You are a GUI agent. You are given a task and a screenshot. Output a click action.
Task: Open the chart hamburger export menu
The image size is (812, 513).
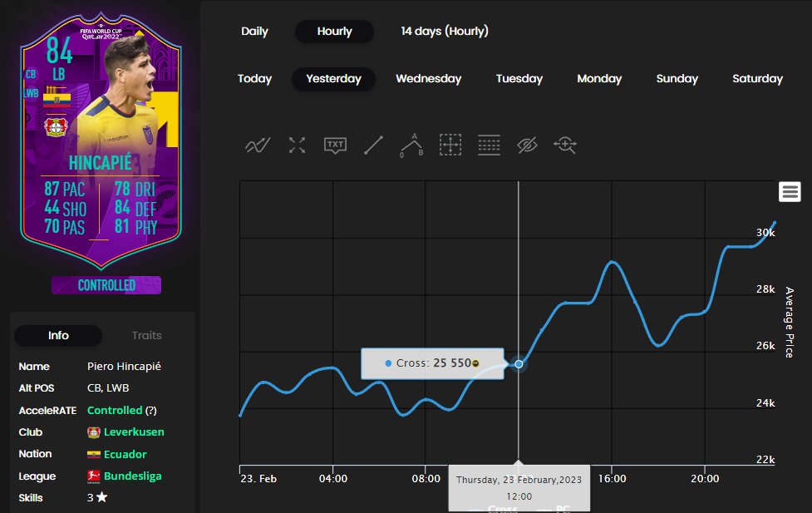790,192
